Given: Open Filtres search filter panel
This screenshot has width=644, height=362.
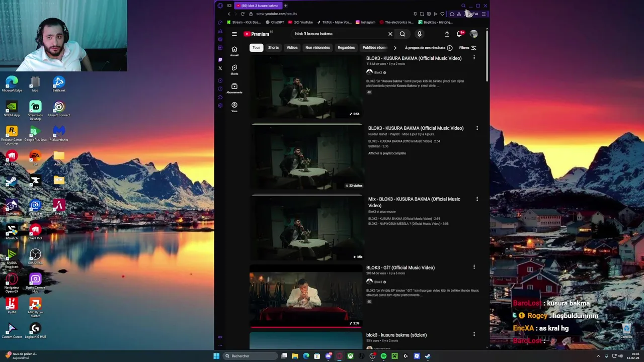Looking at the screenshot, I should pos(467,48).
